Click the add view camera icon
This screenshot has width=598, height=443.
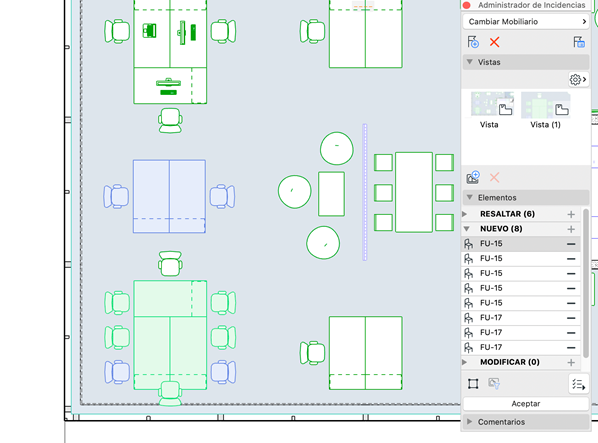click(x=473, y=177)
